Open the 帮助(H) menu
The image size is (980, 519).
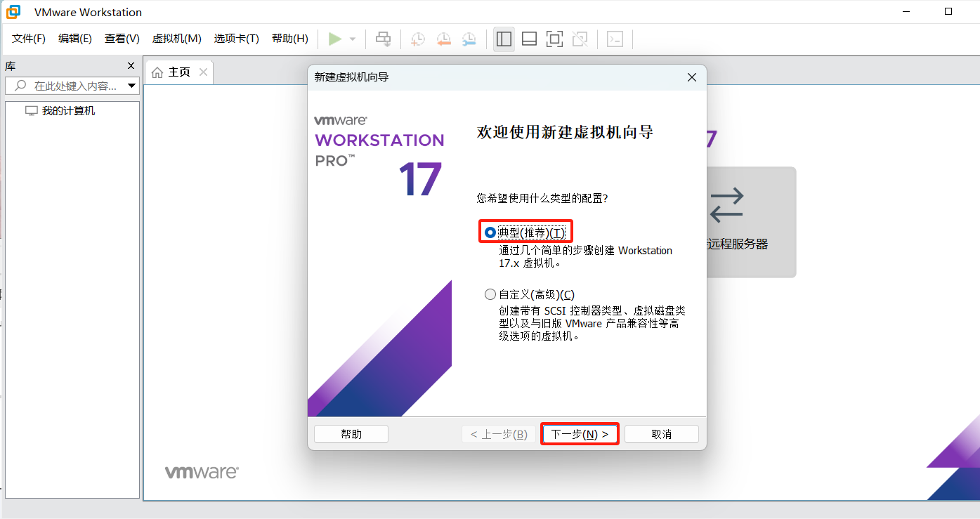pos(290,39)
